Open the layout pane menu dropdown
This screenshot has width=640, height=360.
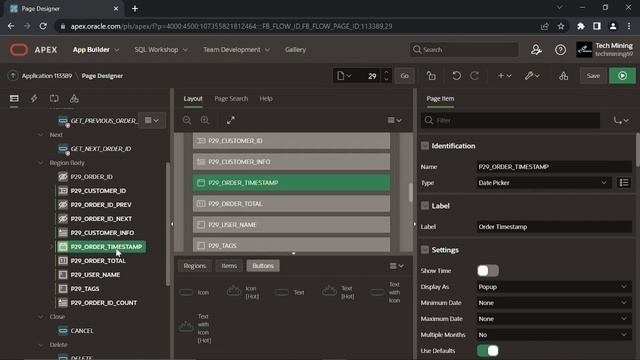click(394, 120)
